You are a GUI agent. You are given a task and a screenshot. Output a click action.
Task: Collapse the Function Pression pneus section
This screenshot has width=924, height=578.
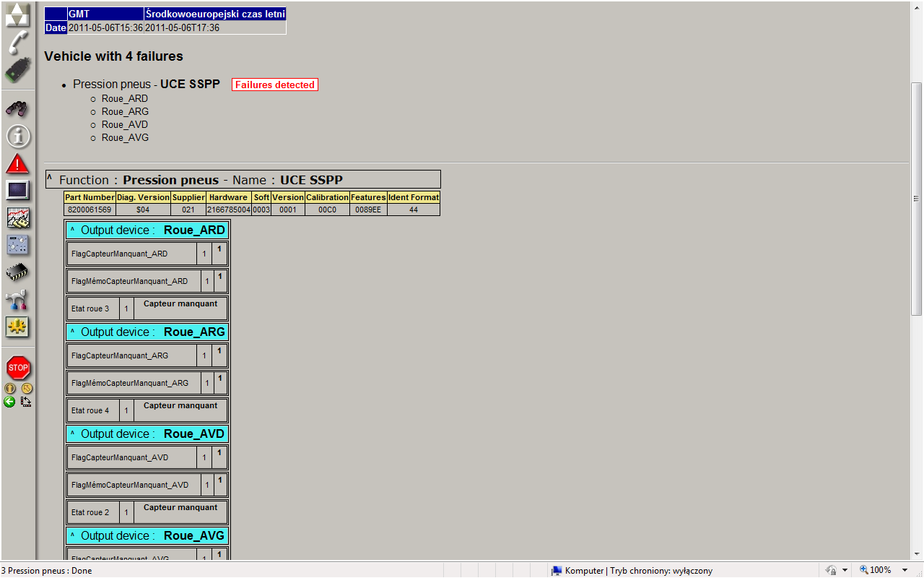49,177
